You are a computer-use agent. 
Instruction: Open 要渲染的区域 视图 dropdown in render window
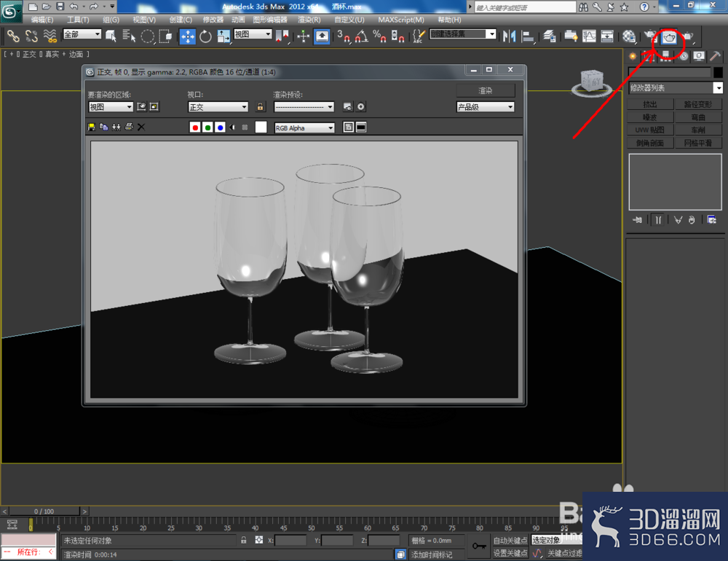[111, 107]
